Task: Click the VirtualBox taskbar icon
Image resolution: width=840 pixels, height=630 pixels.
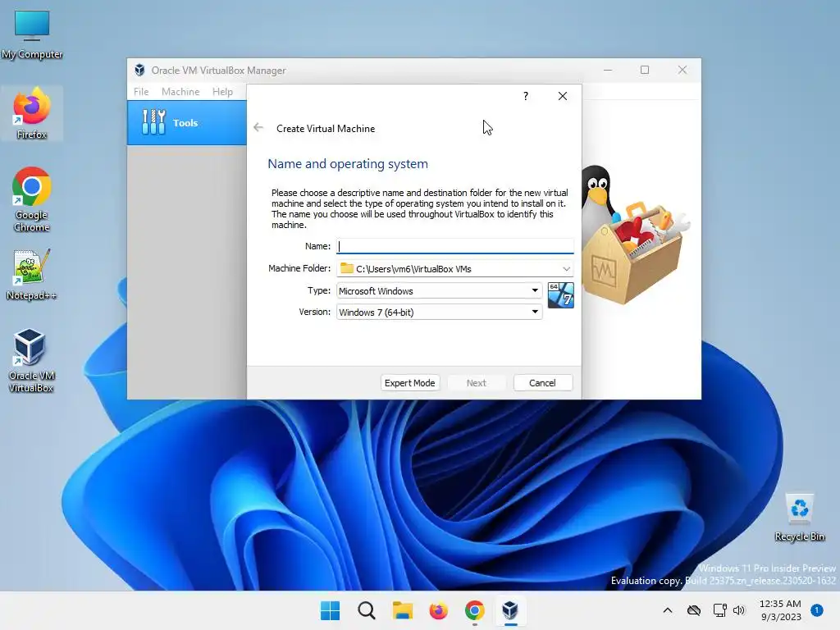Action: tap(510, 610)
